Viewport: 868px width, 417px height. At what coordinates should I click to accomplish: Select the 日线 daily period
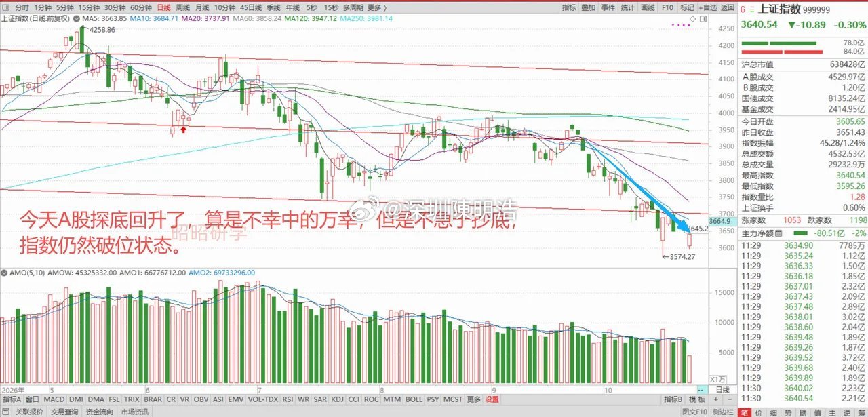[x=164, y=7]
